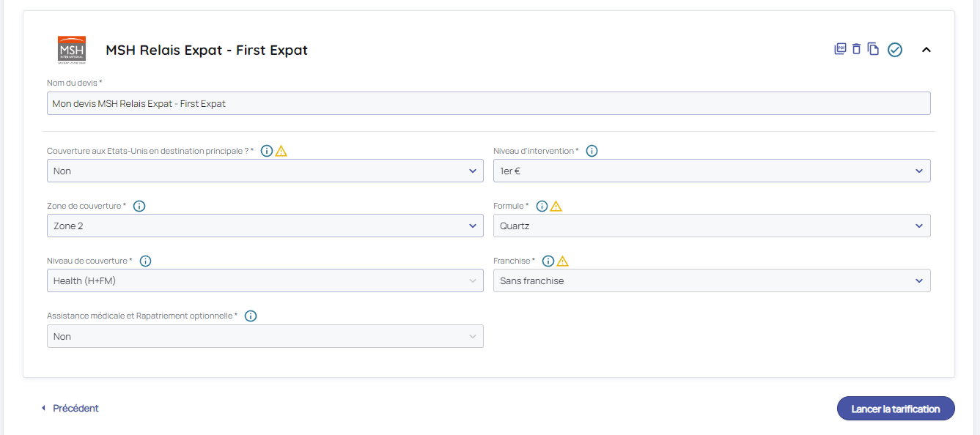Open the Niveau d'intervention dropdown
This screenshot has width=980, height=435.
711,171
